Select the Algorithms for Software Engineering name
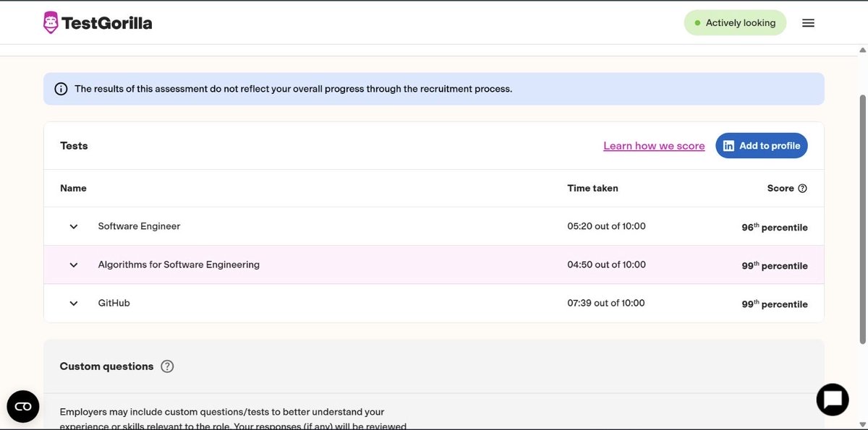 [179, 265]
